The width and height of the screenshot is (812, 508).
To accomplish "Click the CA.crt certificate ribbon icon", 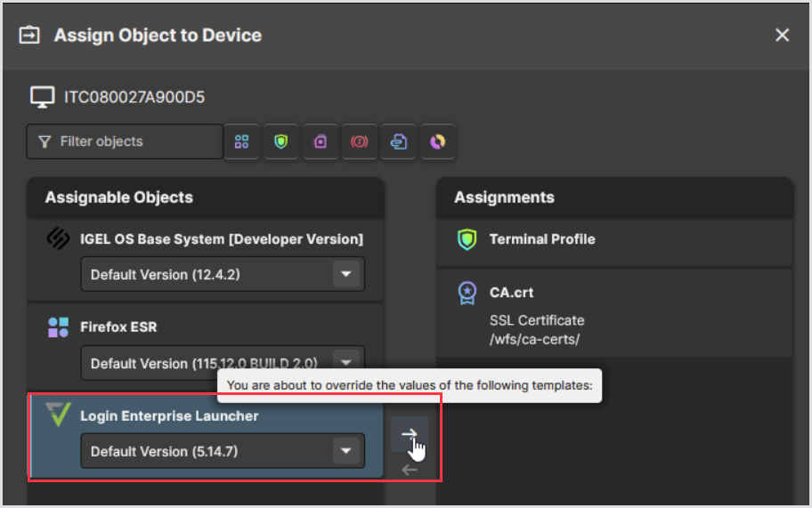I will (x=467, y=294).
